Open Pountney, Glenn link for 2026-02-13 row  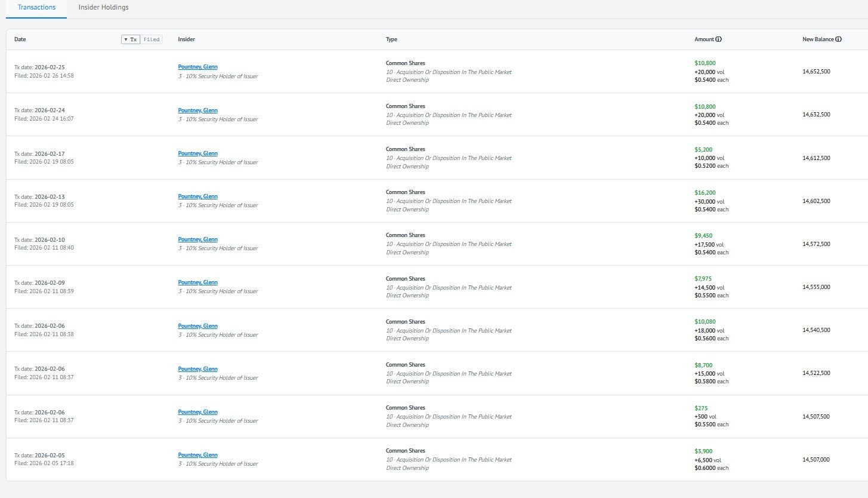197,196
